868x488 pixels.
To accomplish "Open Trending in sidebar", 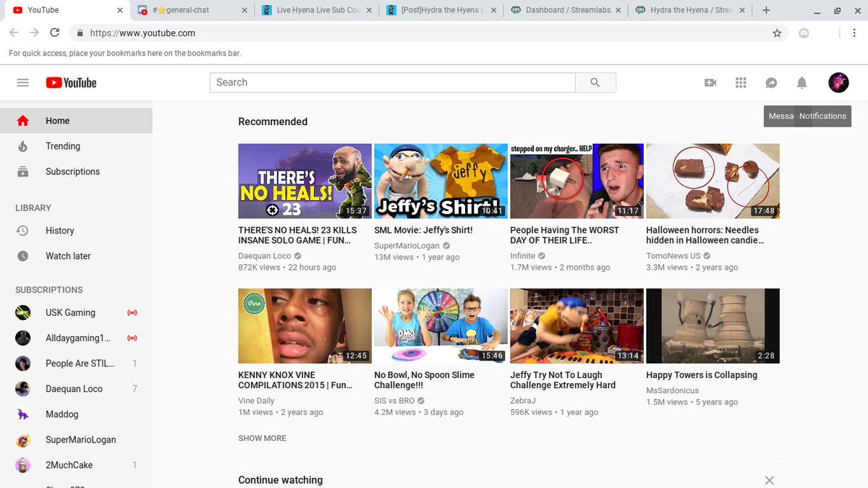I will point(76,146).
